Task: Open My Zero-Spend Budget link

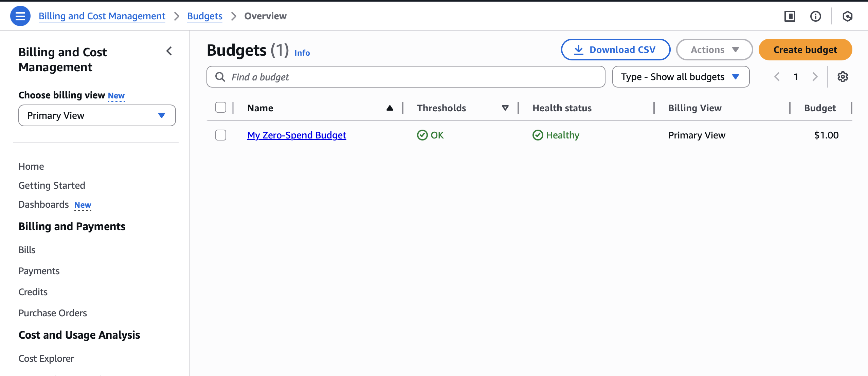Action: (296, 135)
